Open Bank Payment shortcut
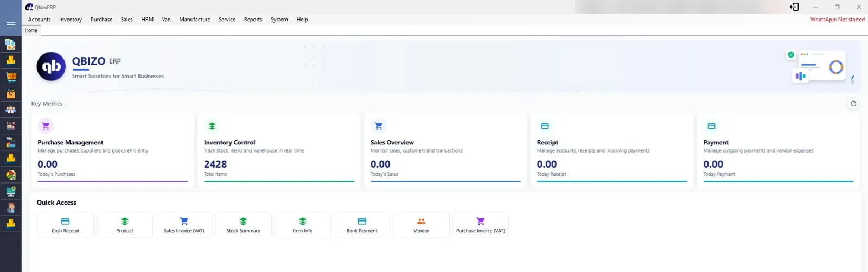The width and height of the screenshot is (868, 272). tap(362, 225)
